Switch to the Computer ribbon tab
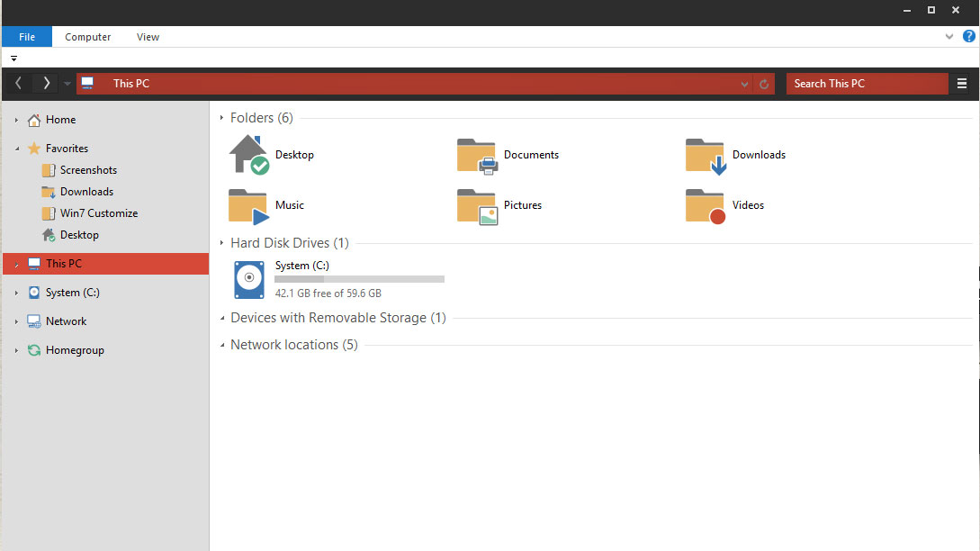Screen dimensions: 980x551 tap(87, 37)
